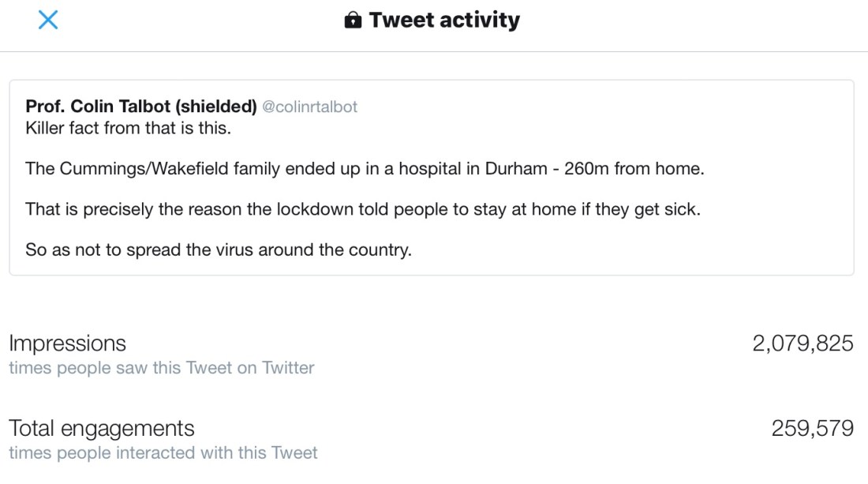Click 'times people interacted with this Tweet'
868x484 pixels.
tap(163, 453)
